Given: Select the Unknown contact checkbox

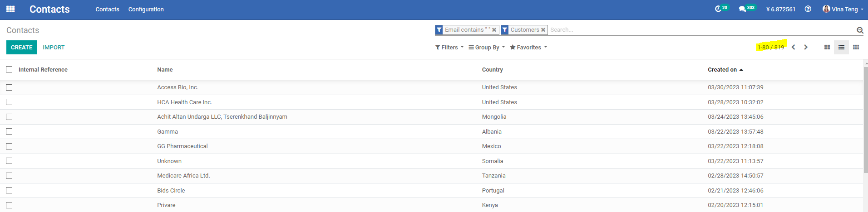Looking at the screenshot, I should click(9, 161).
